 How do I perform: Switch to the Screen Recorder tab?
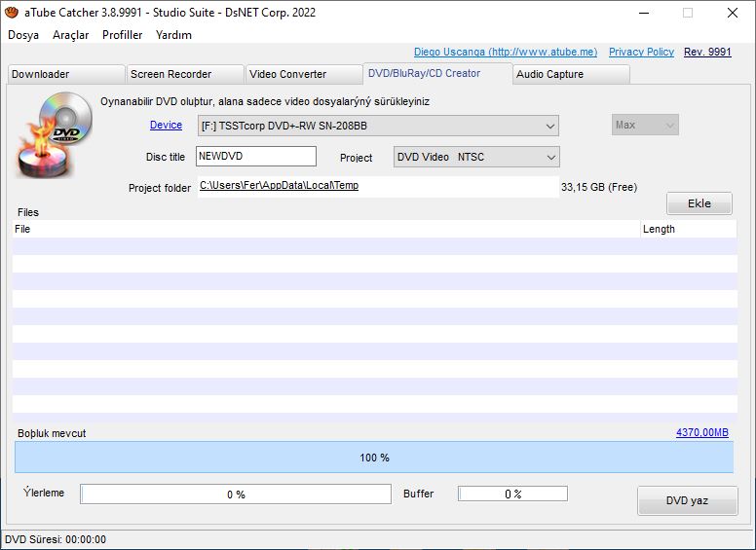click(185, 74)
